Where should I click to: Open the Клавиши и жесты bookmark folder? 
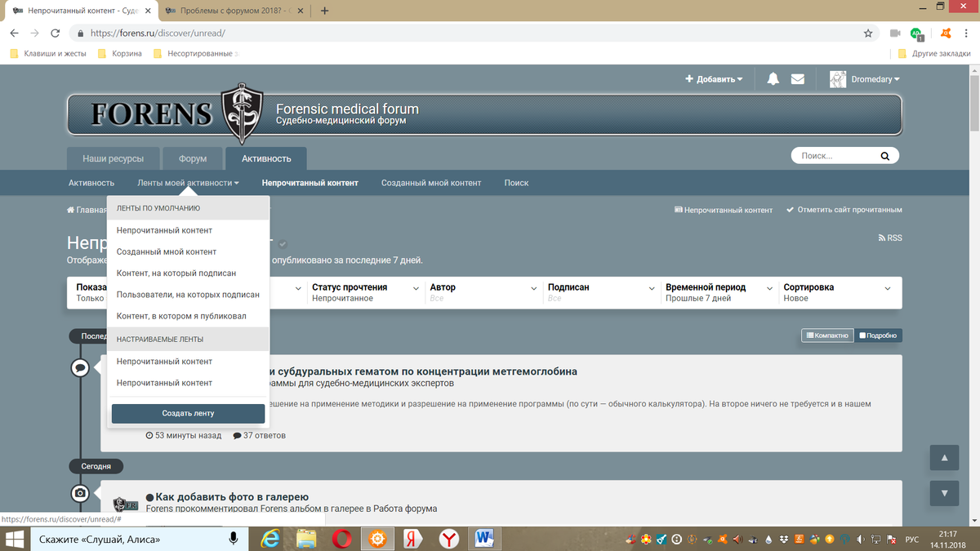point(47,54)
